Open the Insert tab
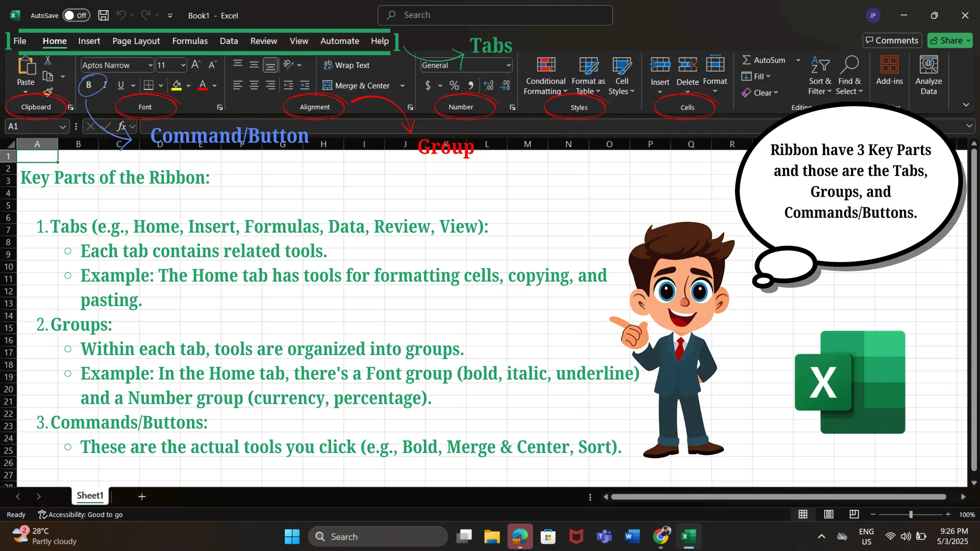 point(89,41)
